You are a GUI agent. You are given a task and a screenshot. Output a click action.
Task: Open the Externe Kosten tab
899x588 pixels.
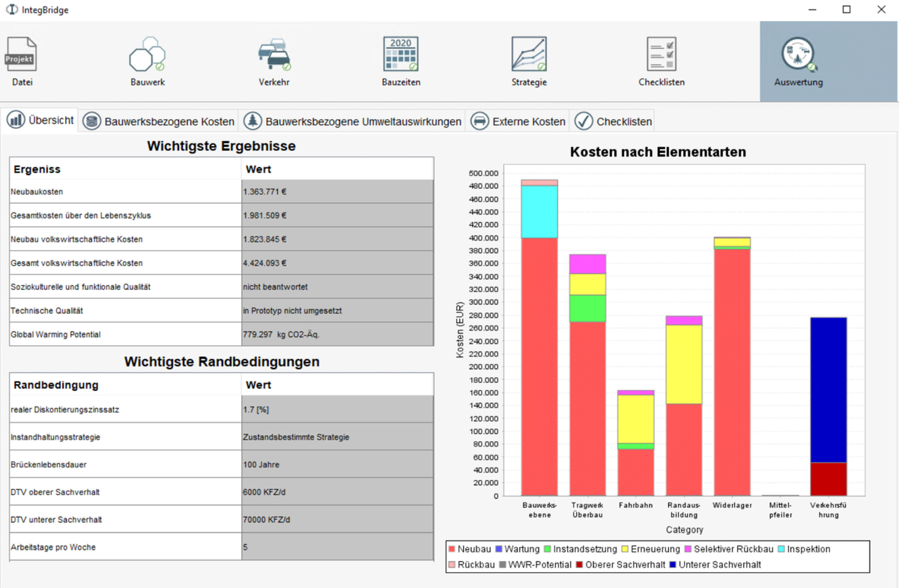(x=518, y=122)
